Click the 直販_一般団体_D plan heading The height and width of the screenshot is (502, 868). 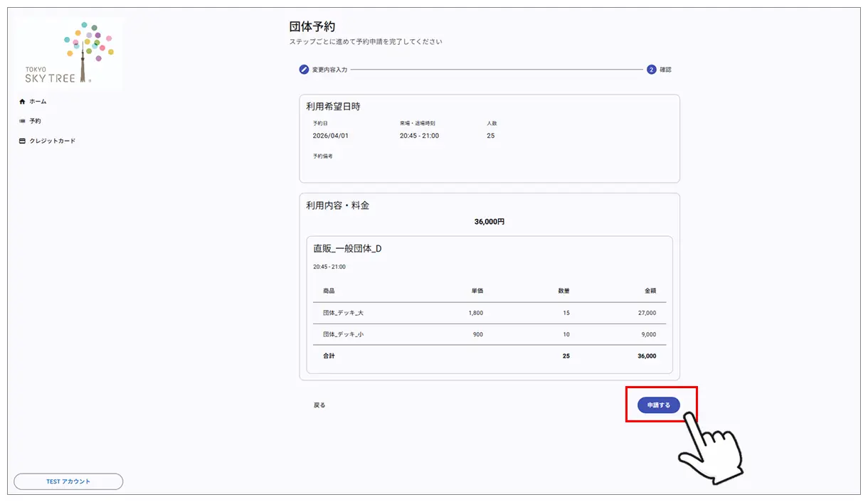347,249
